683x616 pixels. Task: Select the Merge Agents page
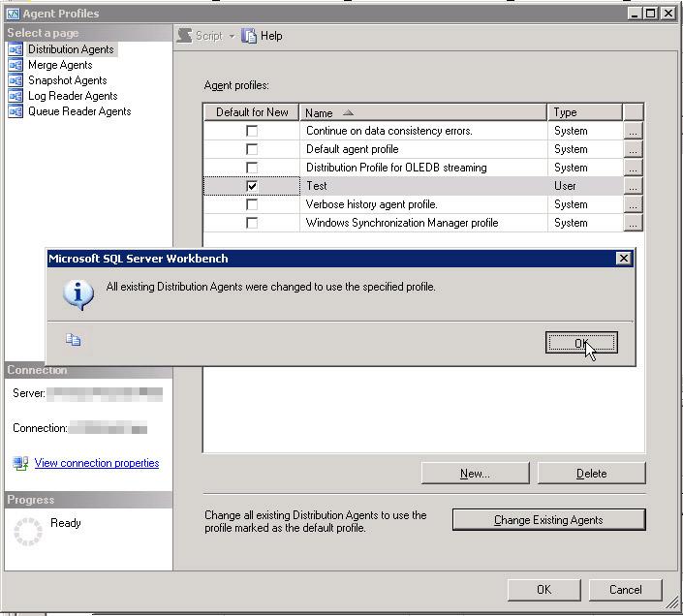point(60,65)
